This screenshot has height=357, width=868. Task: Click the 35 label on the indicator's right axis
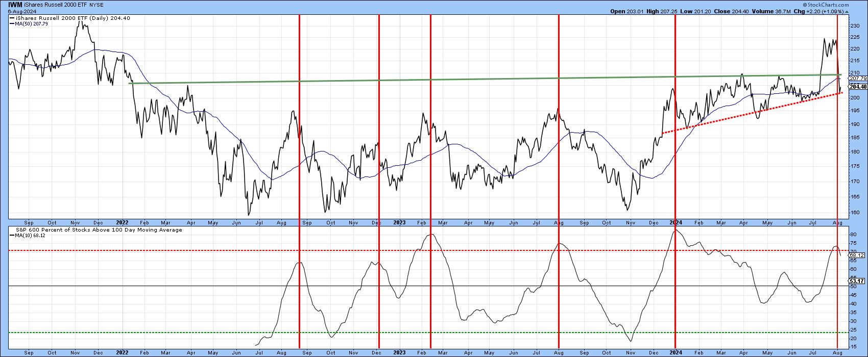pos(852,312)
